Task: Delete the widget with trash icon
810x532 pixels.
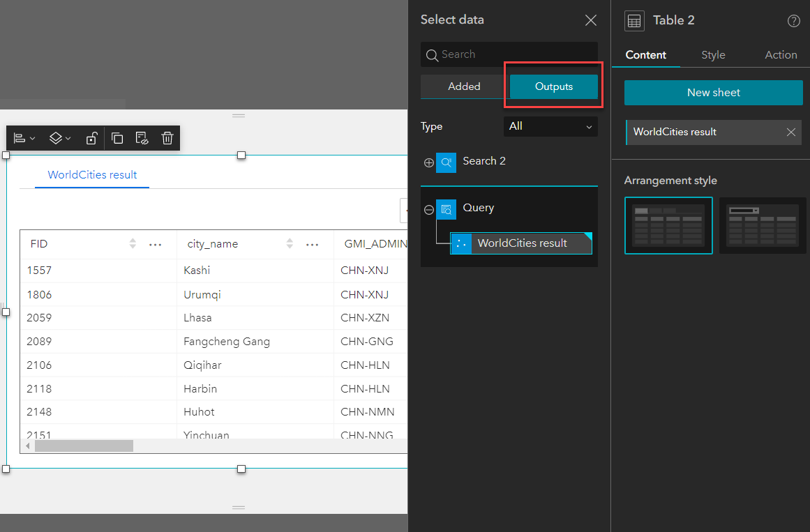Action: click(x=167, y=138)
